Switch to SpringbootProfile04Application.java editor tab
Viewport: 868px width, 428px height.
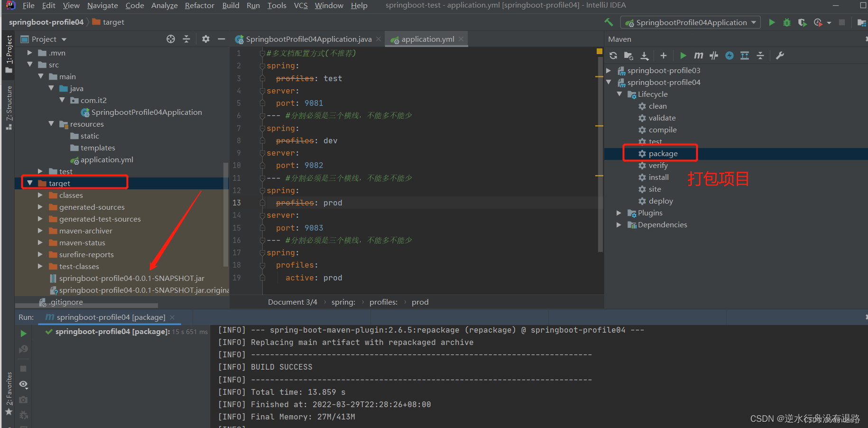pos(308,39)
